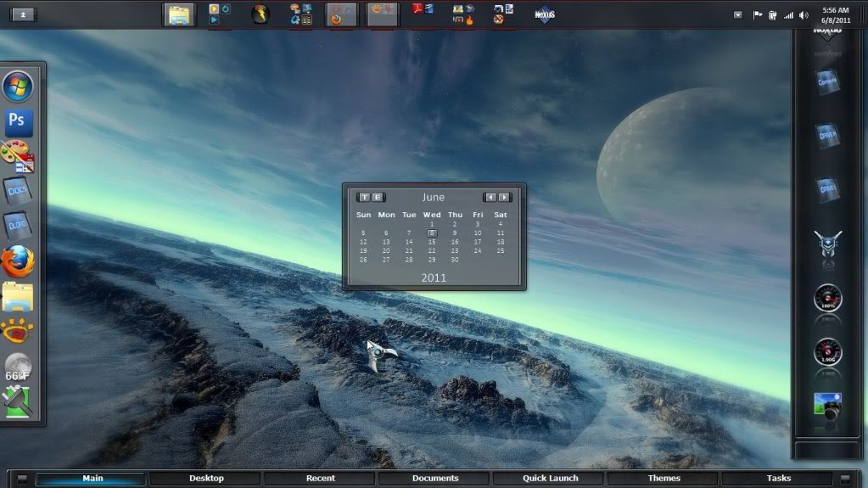868x488 pixels.
Task: Open the Windows Start orb in left dock
Action: (18, 87)
